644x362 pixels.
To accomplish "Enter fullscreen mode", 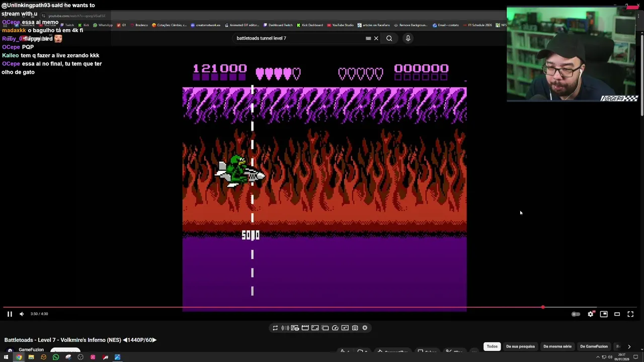I will (x=630, y=314).
